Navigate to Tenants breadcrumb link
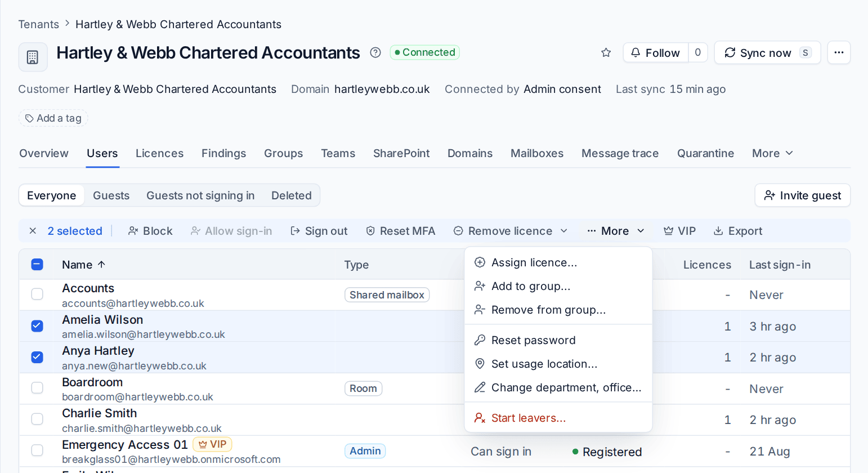 click(x=38, y=24)
